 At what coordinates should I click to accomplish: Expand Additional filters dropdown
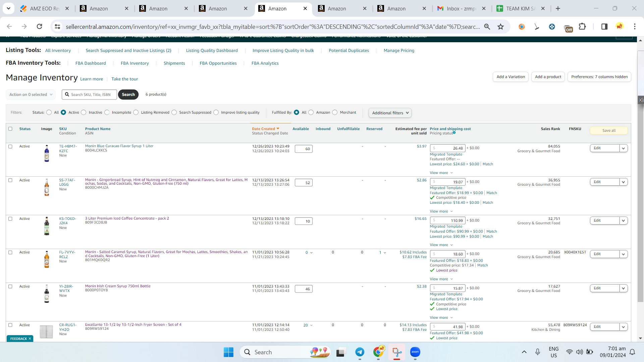click(390, 113)
